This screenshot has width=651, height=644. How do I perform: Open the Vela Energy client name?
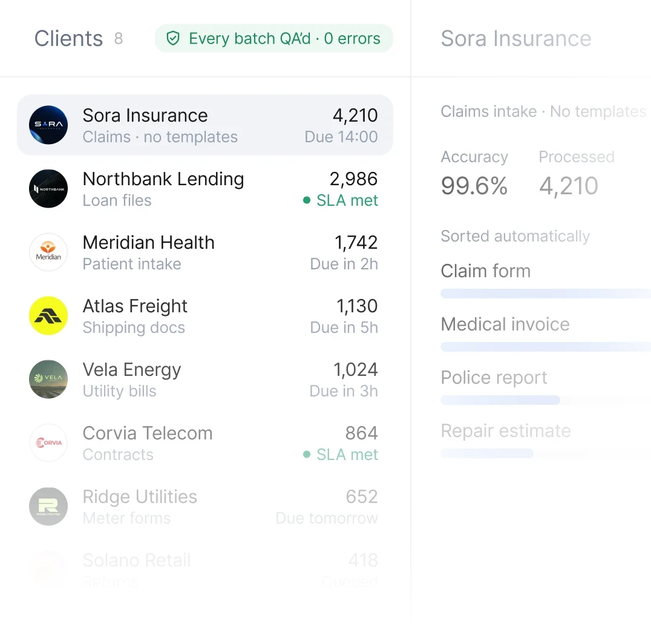[x=132, y=370]
